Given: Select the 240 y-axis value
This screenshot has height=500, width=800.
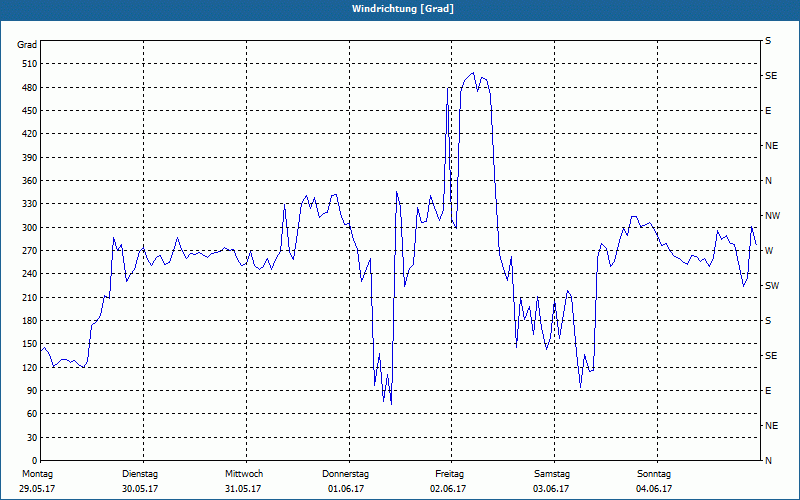Looking at the screenshot, I should coord(30,274).
